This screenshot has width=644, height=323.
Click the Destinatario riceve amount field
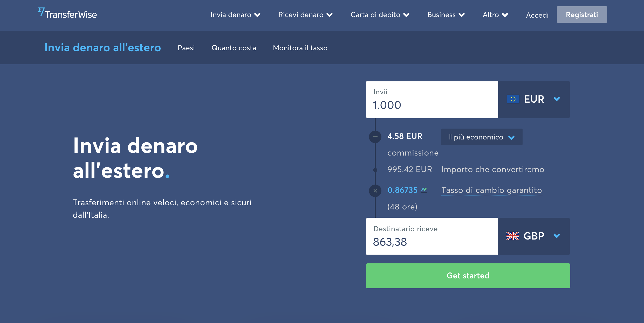(432, 236)
